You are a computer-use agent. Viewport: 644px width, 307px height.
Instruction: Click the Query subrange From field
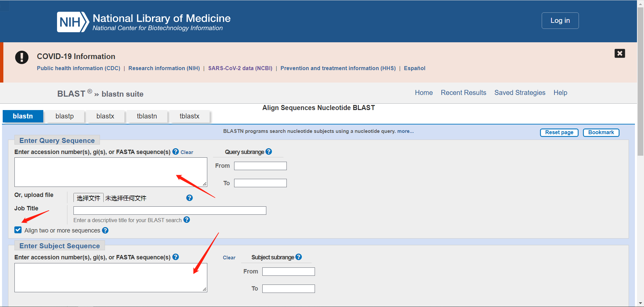pyautogui.click(x=260, y=166)
